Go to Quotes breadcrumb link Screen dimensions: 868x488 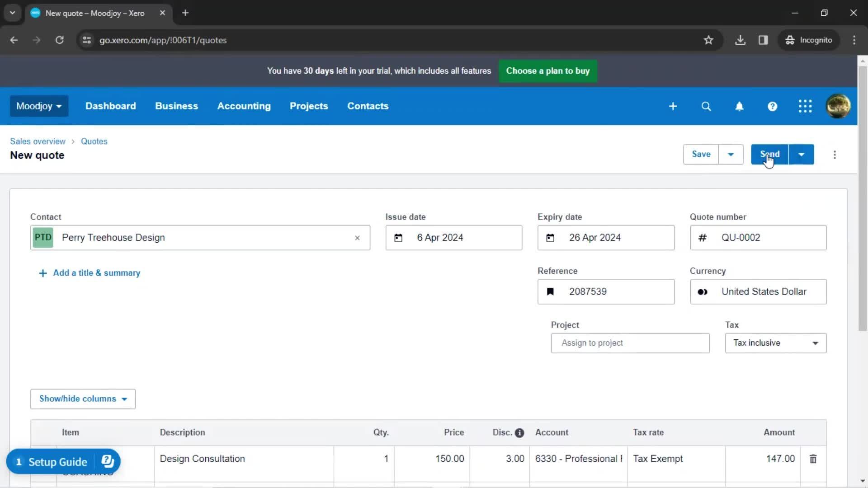click(x=94, y=141)
